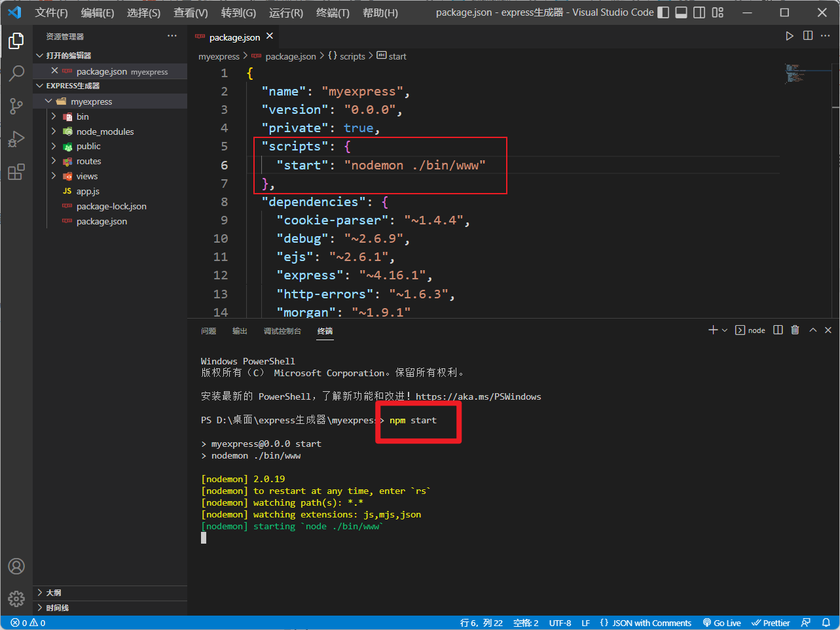Expand the bin folder

[x=110, y=116]
